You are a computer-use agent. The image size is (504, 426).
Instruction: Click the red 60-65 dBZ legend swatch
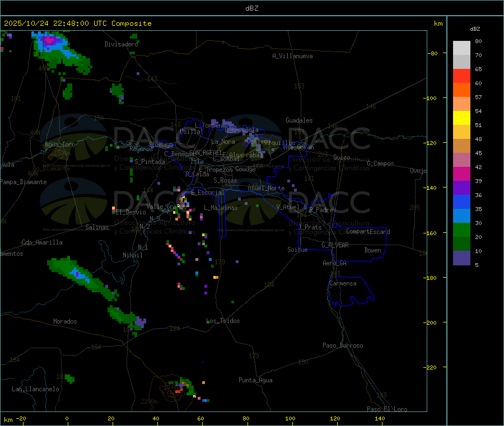point(461,76)
